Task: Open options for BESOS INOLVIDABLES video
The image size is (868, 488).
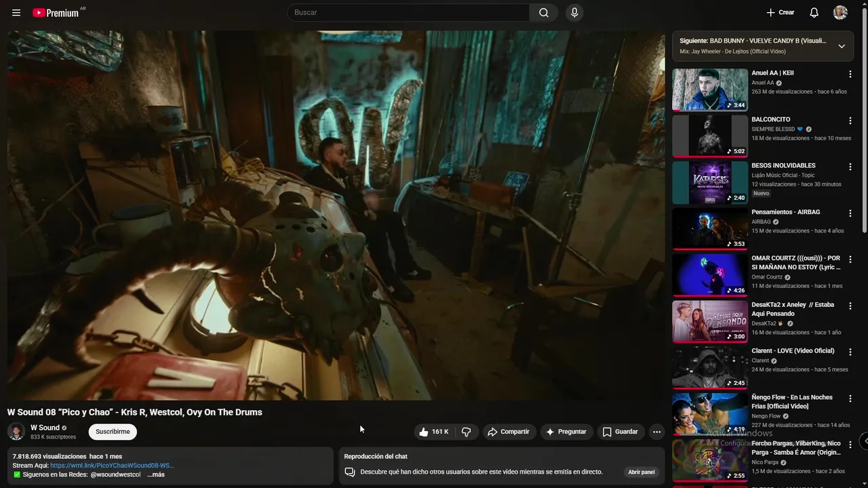Action: (850, 167)
